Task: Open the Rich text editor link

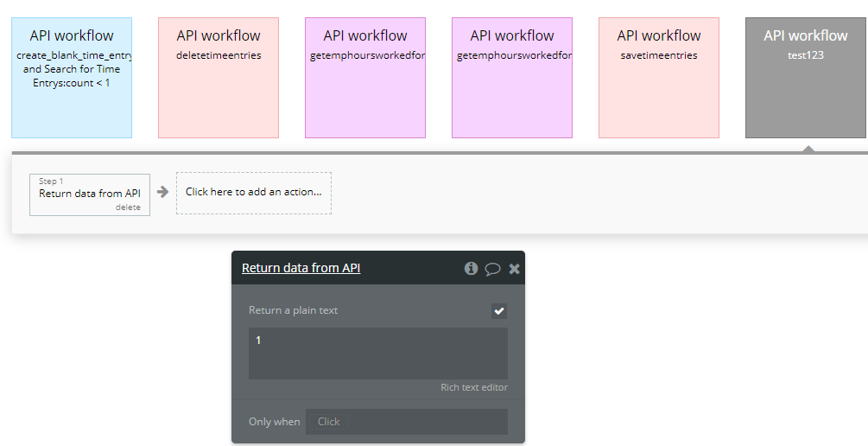Action: (x=473, y=387)
